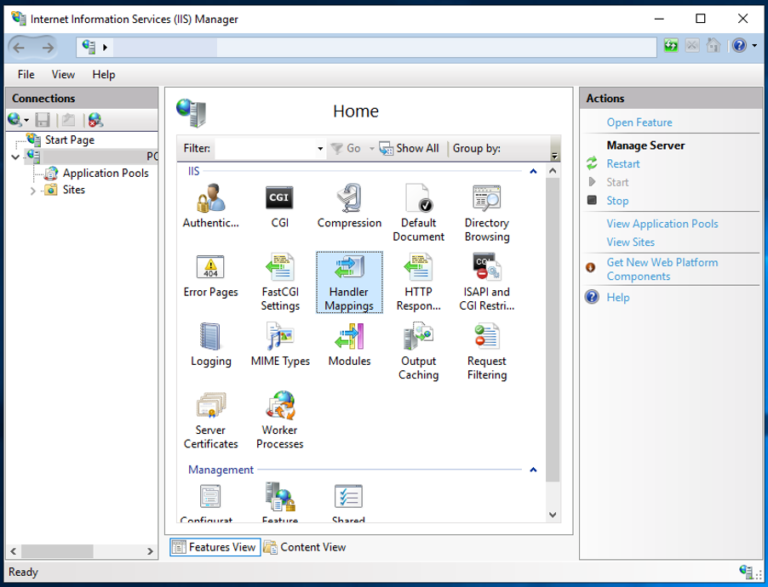Select the Sites tree node
The image size is (768, 587).
(73, 190)
